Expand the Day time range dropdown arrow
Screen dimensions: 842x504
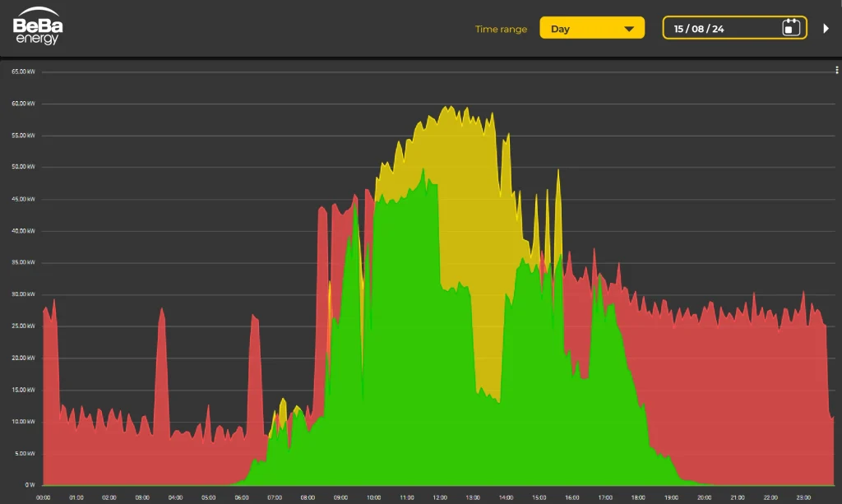[x=629, y=29]
